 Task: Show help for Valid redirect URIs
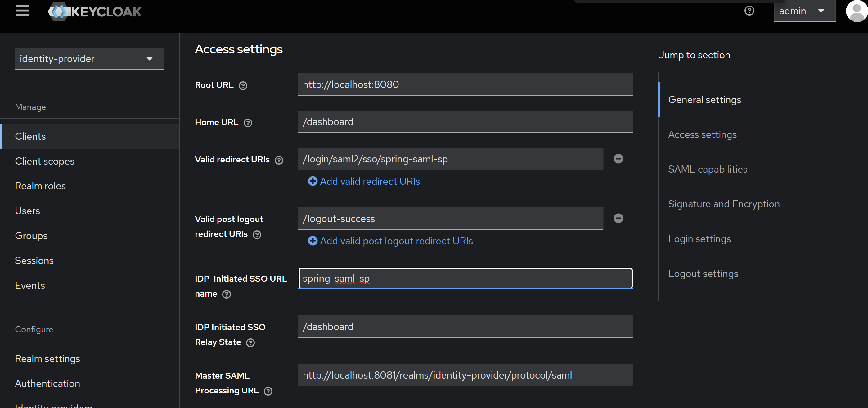coord(279,160)
